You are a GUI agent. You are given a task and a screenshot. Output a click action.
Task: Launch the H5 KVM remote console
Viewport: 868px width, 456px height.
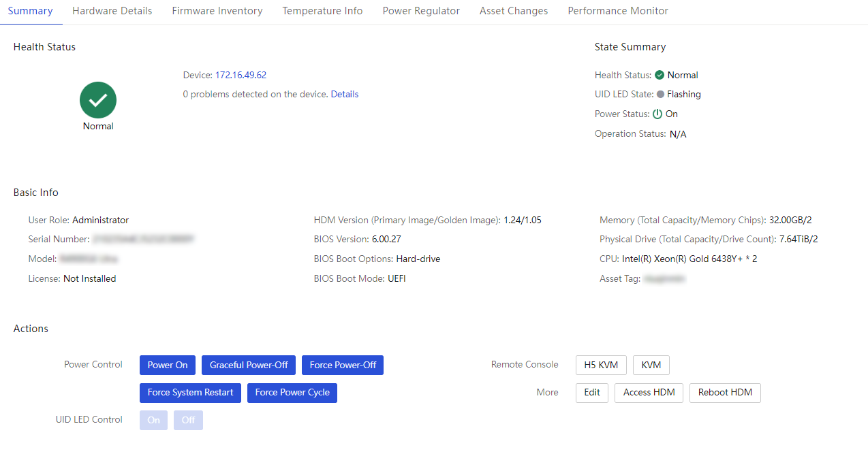(x=601, y=365)
